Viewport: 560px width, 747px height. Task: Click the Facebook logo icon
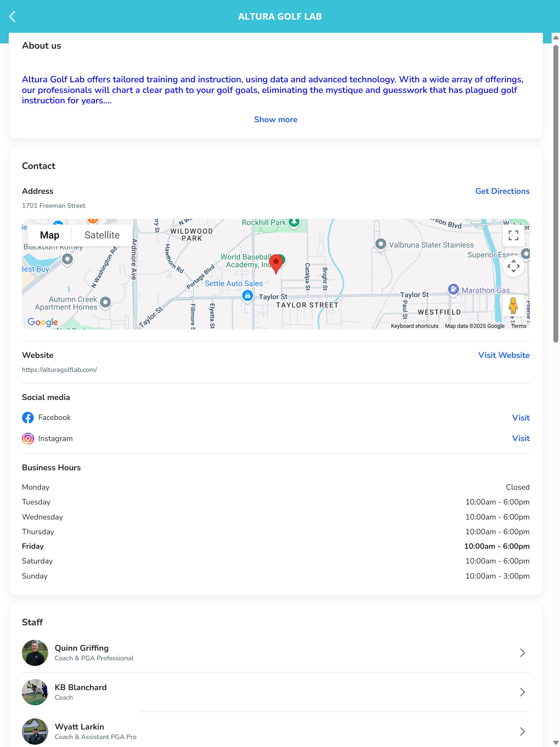(x=28, y=418)
